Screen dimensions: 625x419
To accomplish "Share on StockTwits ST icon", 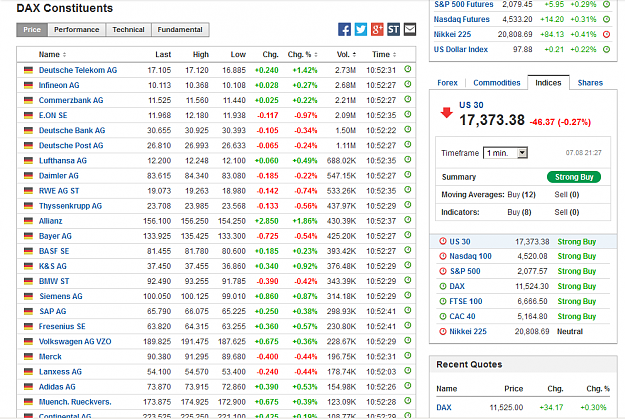I will 393,30.
